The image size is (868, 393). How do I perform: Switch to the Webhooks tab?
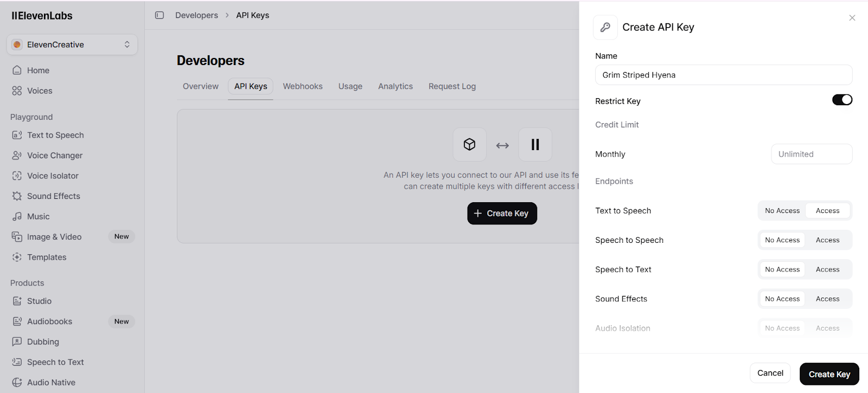point(303,86)
